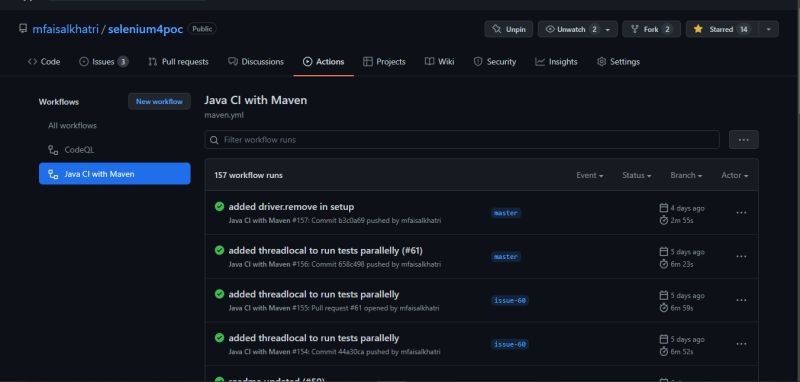Click the eye icon in Unwatch button
The width and height of the screenshot is (800, 382).
click(x=550, y=29)
